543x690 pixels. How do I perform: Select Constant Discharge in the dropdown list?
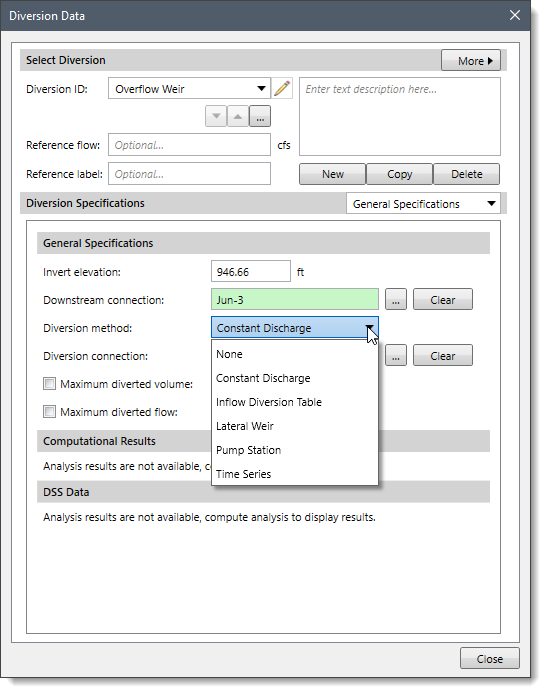click(294, 378)
